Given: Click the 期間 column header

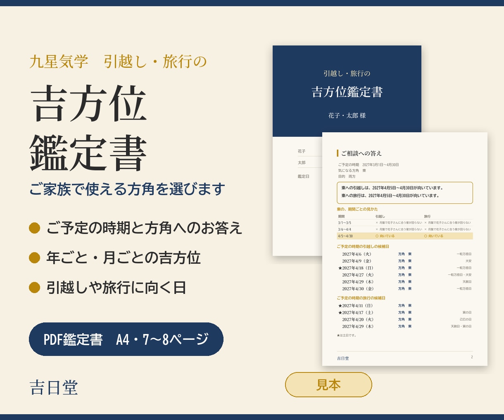Looking at the screenshot, I should pyautogui.click(x=341, y=216).
